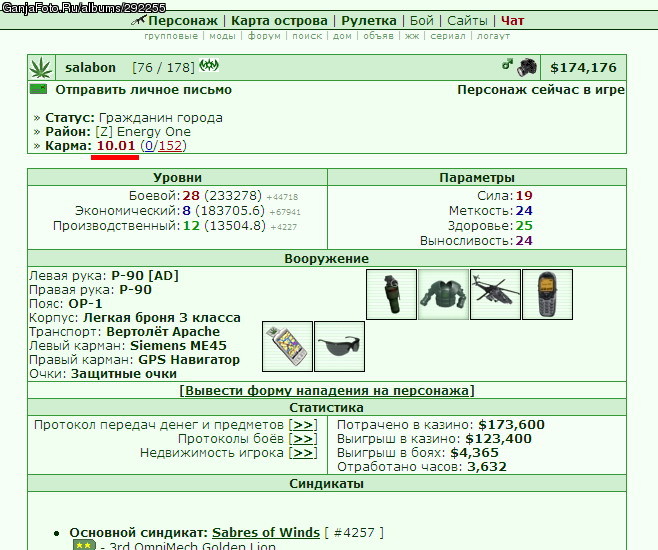Click weapon name P-90 [AD]
The height and width of the screenshot is (550, 658).
click(x=145, y=276)
